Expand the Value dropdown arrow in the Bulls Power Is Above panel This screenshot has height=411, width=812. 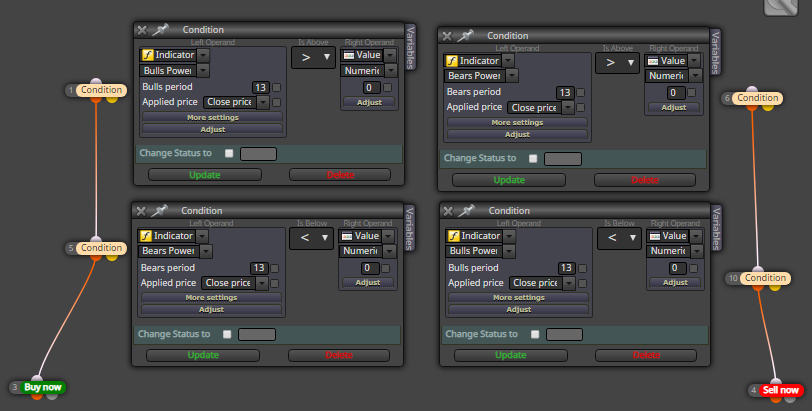click(x=390, y=55)
